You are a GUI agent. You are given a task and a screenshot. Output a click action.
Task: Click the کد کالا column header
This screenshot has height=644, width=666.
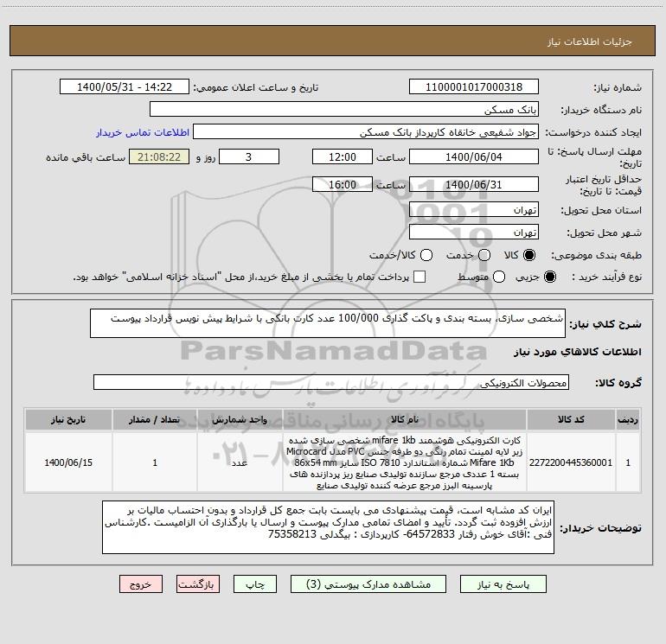coord(571,419)
